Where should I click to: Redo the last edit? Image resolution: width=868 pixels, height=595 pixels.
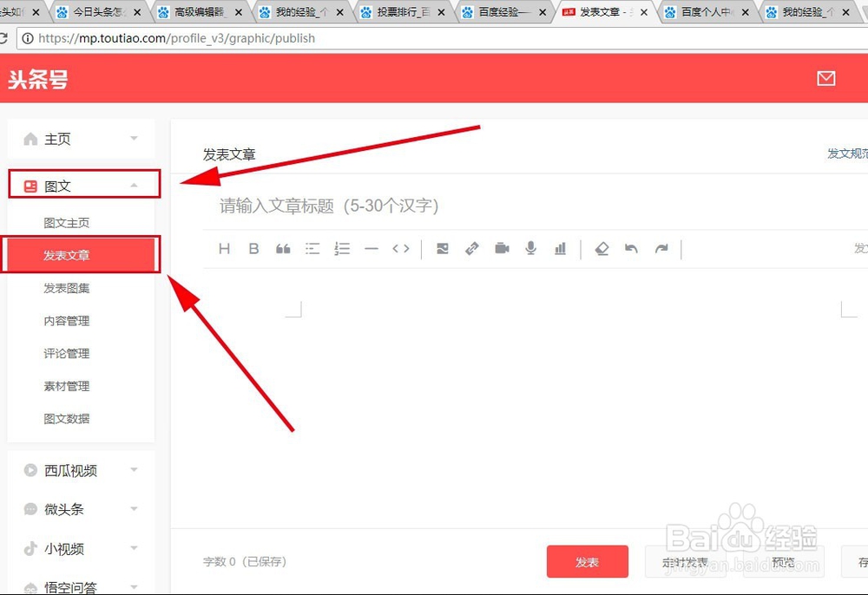point(661,248)
